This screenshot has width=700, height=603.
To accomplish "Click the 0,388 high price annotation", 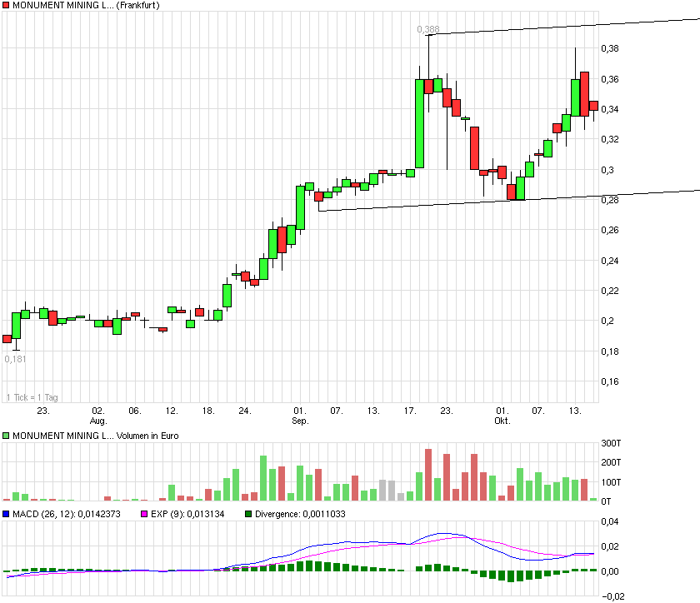I will click(428, 29).
